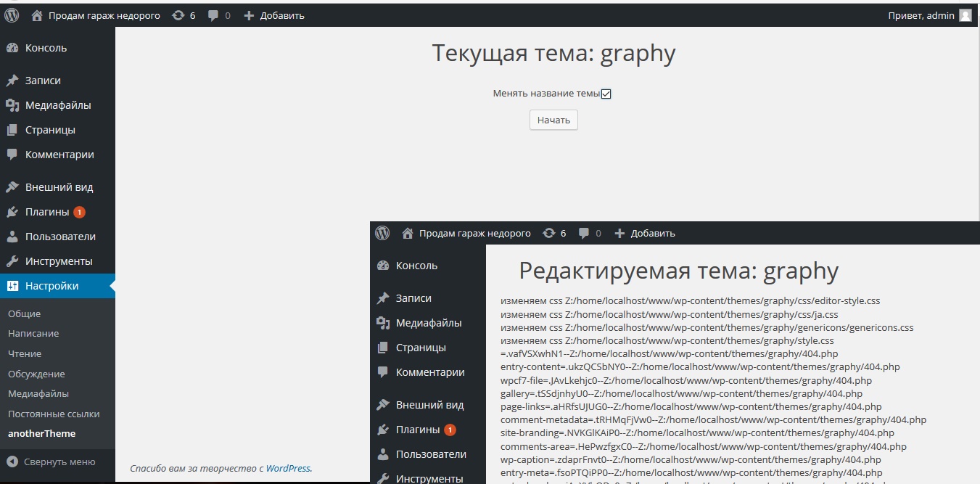The height and width of the screenshot is (484, 980).
Task: Click Консоль dashboard icon in main sidebar
Action: 12,48
